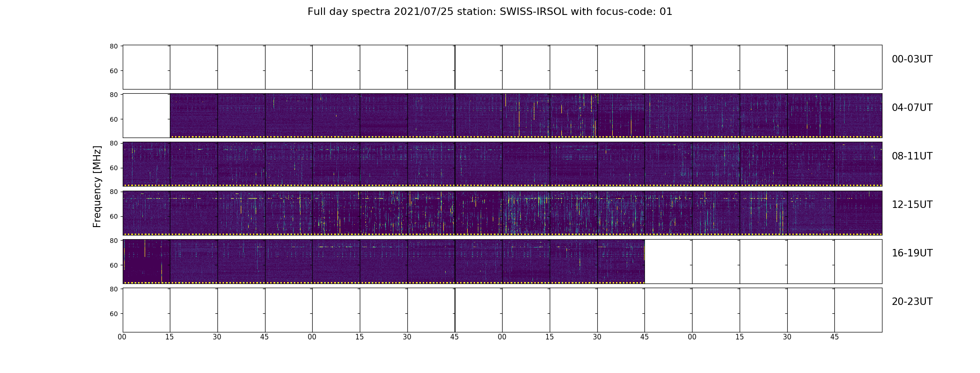Click the 60 tick of the 16-19UT row
This screenshot has height=373, width=980.
113,265
